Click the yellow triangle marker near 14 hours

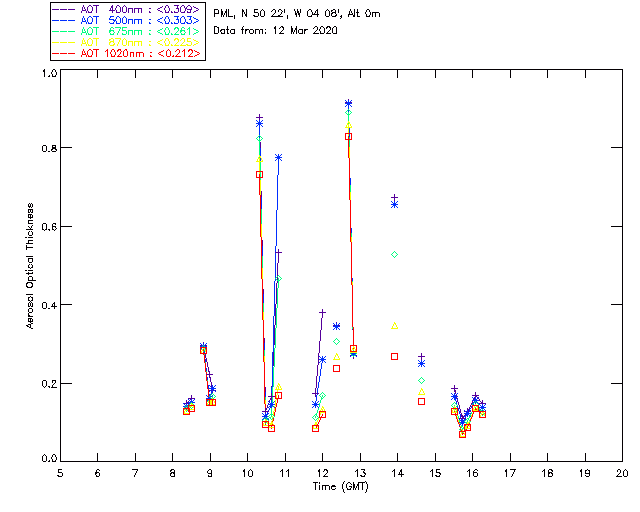click(395, 326)
